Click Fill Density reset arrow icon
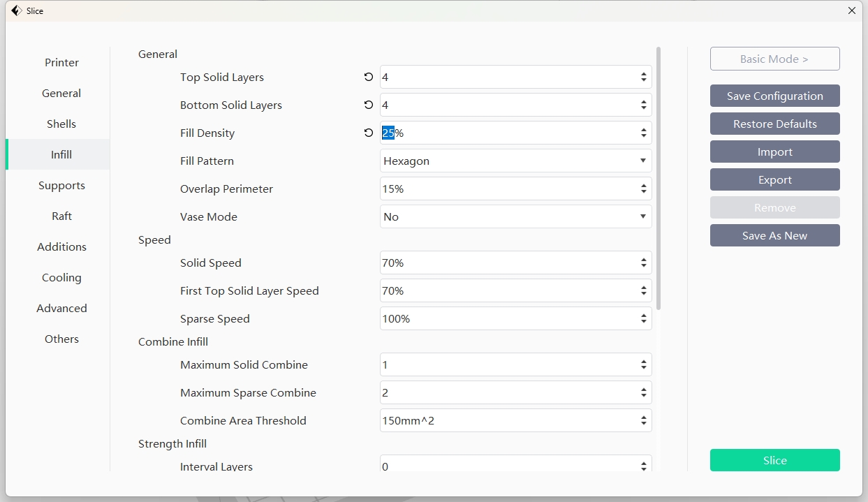 369,133
